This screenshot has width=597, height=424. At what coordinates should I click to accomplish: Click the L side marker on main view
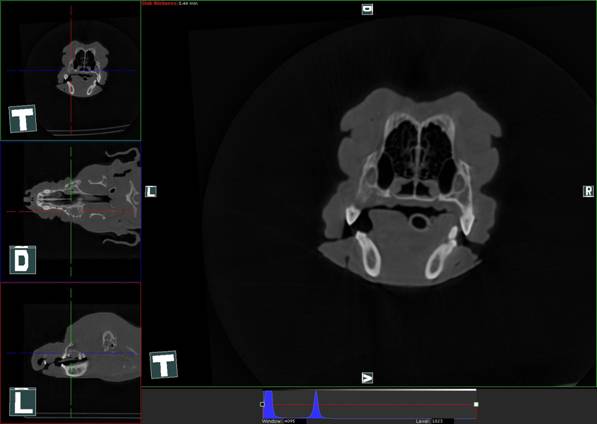coord(151,191)
